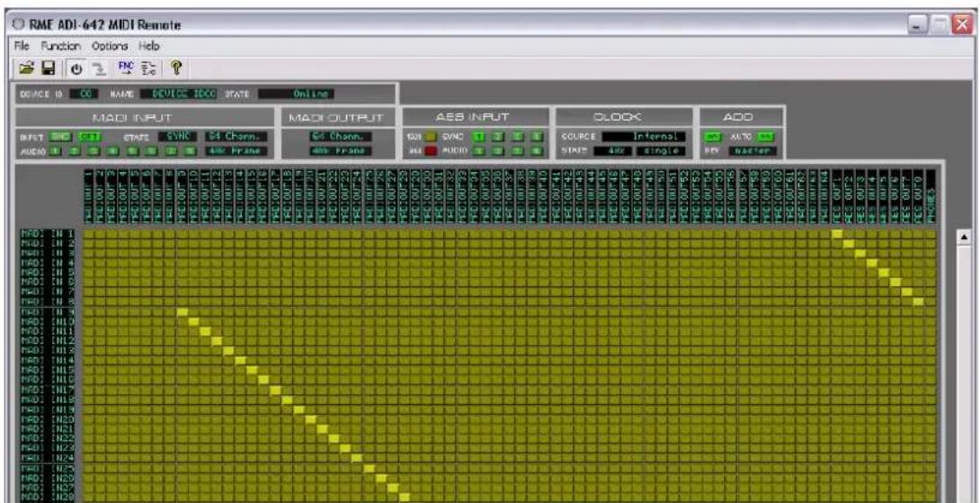Screen dimensions: 980x503
Task: Select the MADI IN 10 row label
Action: [x=49, y=321]
